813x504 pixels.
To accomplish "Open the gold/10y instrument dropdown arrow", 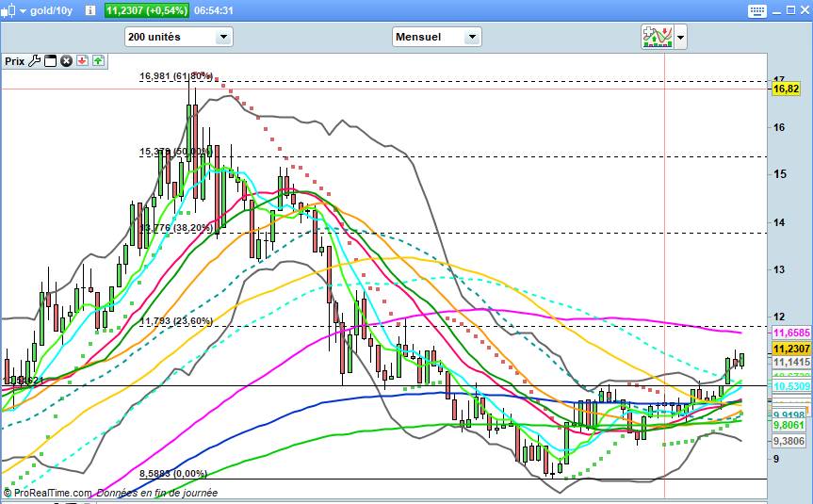I will click(22, 10).
